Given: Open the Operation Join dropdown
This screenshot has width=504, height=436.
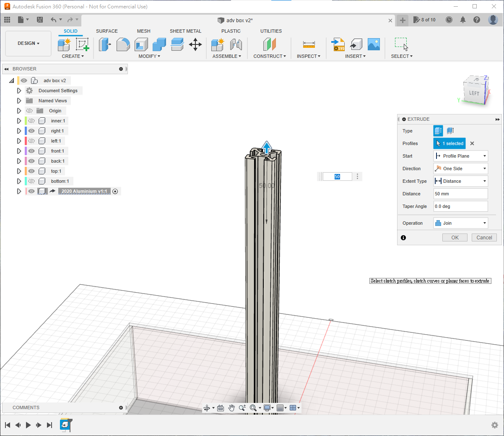Looking at the screenshot, I should [x=460, y=223].
